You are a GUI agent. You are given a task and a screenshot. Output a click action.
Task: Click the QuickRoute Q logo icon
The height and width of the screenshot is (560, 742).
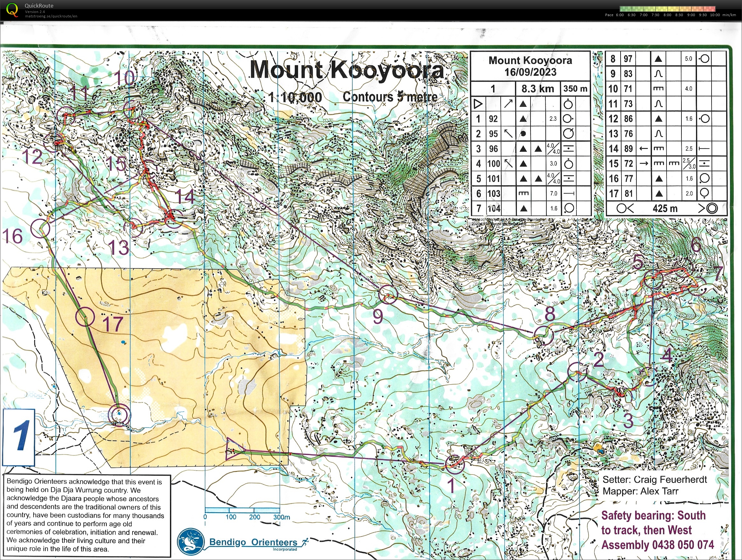(x=12, y=10)
